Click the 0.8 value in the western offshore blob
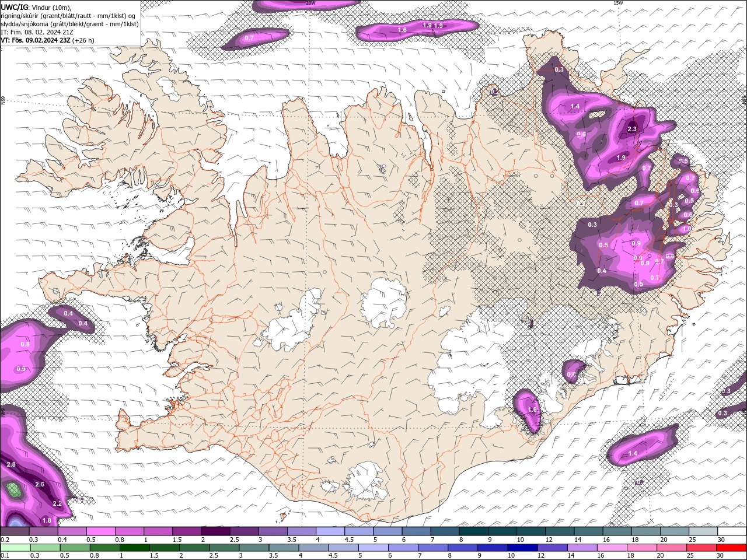This screenshot has height=560, width=747. pos(25,344)
